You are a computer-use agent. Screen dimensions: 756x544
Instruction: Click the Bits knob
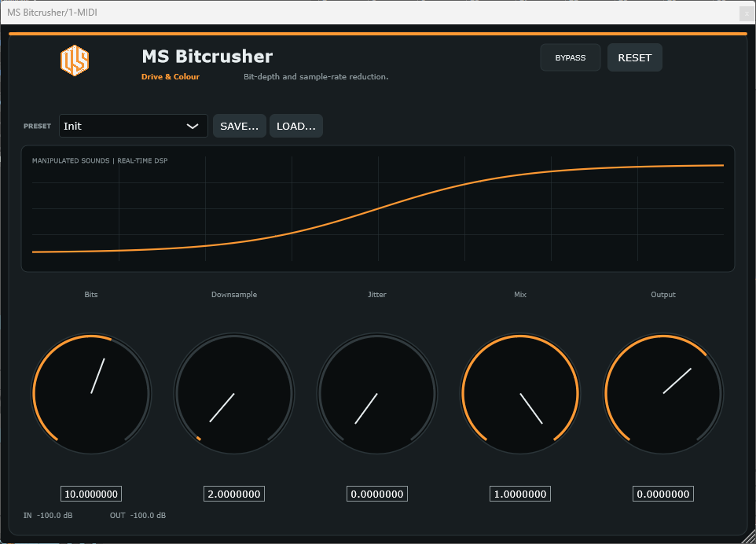click(91, 394)
